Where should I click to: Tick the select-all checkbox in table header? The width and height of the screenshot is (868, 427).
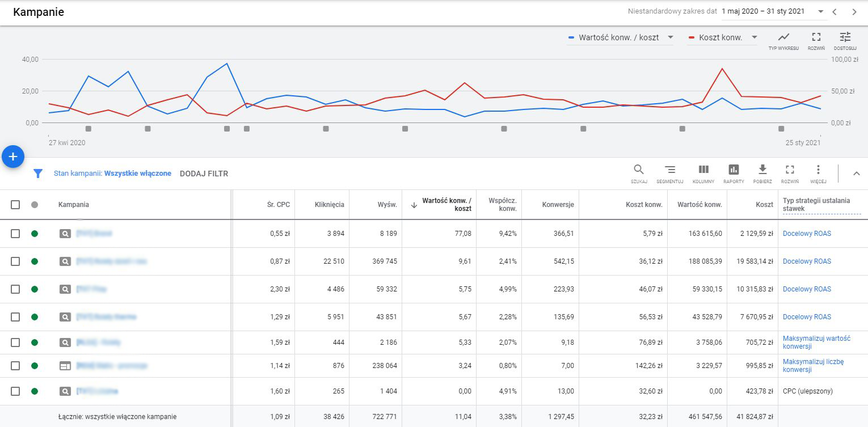[15, 205]
